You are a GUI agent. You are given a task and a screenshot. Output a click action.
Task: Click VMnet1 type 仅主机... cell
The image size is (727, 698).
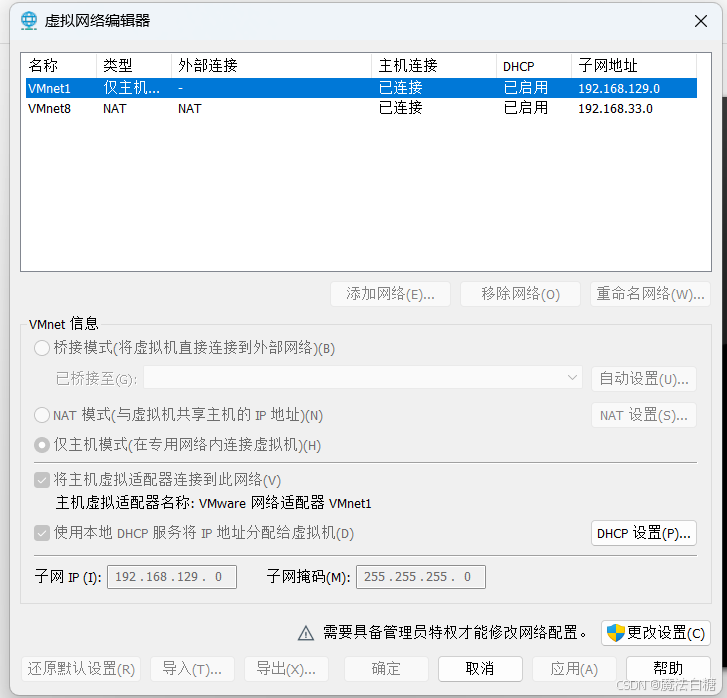tap(131, 88)
